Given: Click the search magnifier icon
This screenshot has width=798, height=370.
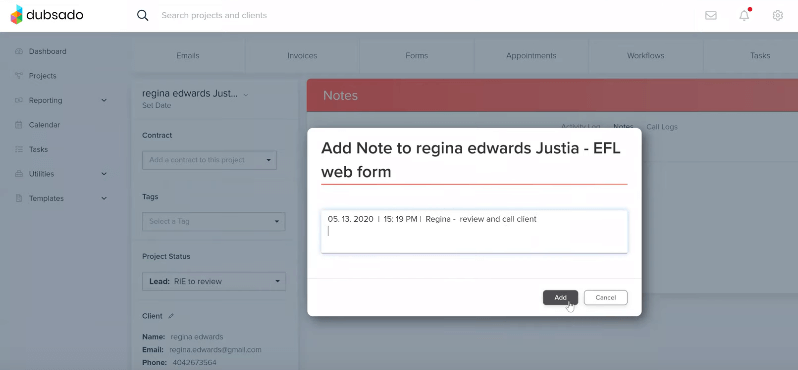Looking at the screenshot, I should 142,15.
